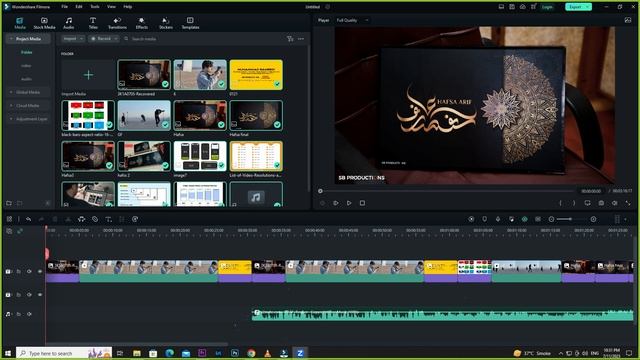The height and width of the screenshot is (360, 640).
Task: Open the timeline layout grid icon
Action: (x=9, y=219)
